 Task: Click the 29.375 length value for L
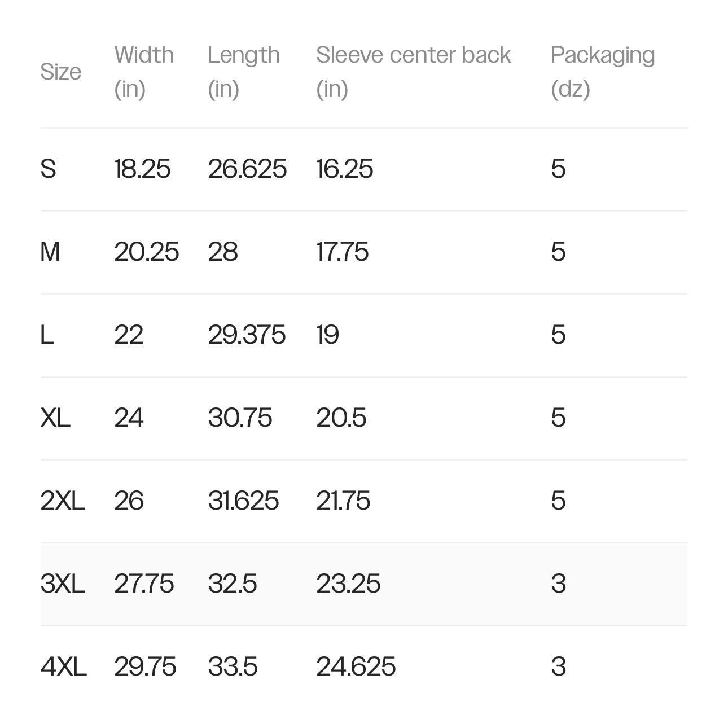tap(247, 335)
